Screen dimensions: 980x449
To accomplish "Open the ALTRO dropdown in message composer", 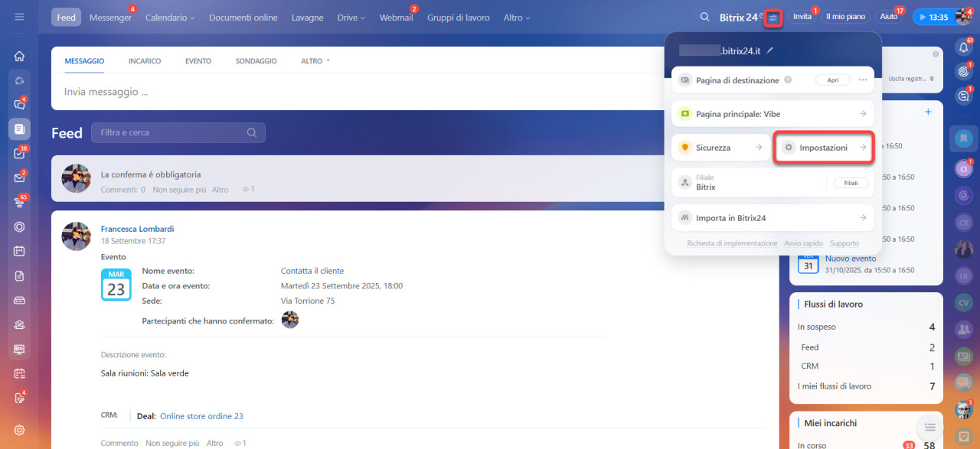I will 315,61.
